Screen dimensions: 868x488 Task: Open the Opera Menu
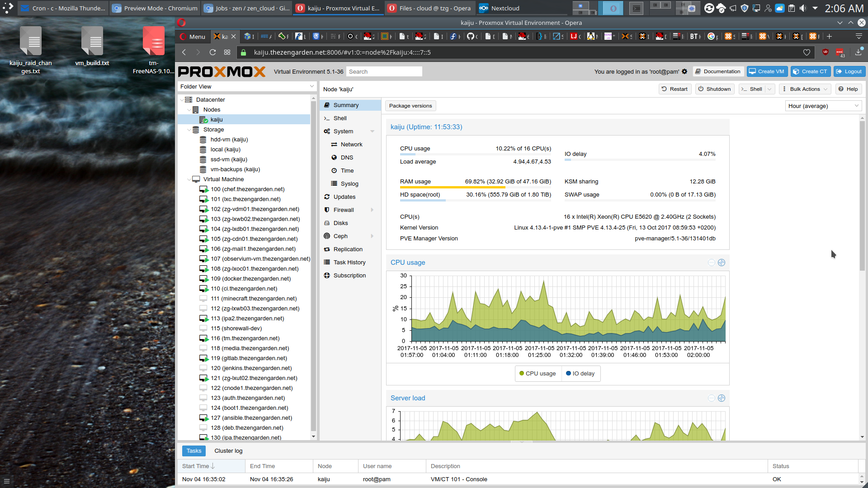(193, 37)
